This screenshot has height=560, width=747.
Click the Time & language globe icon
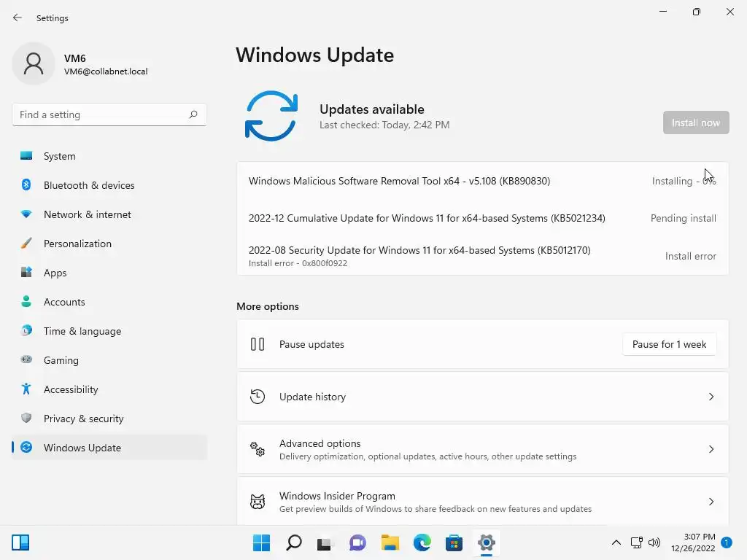[26, 330]
